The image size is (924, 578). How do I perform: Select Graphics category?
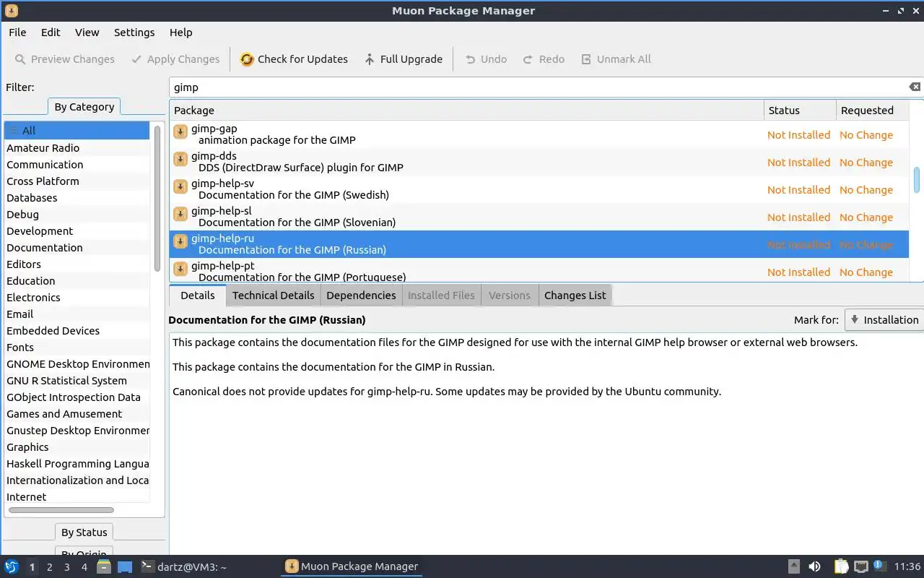click(77, 447)
